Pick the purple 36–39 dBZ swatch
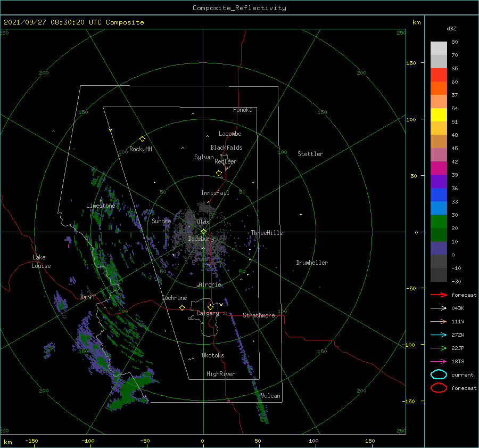This screenshot has height=448, width=479. (439, 182)
